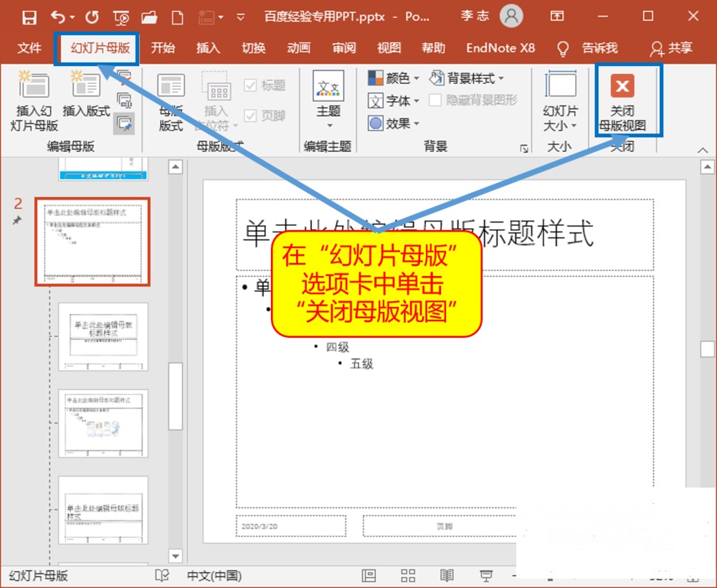Open 母版版式 master layout dialog
The image size is (717, 588).
171,102
